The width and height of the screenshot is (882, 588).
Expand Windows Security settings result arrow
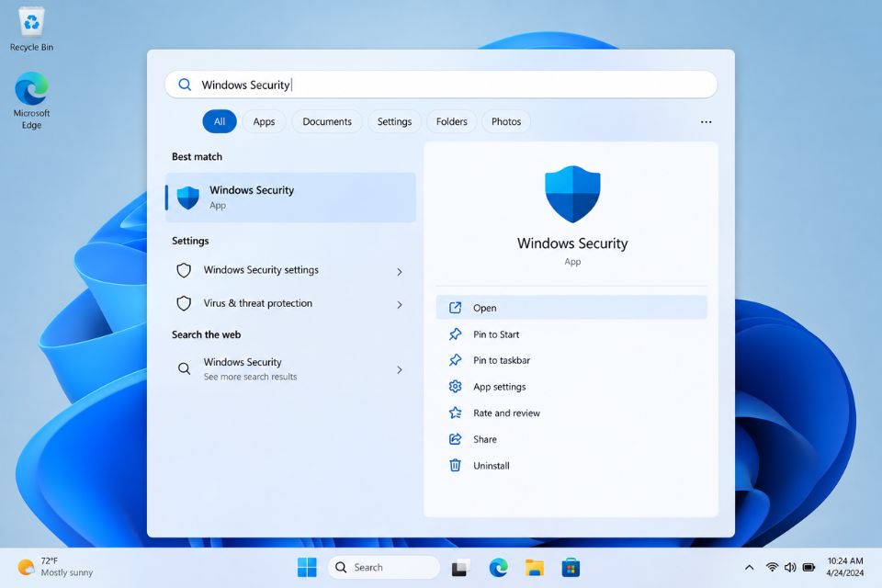coord(400,272)
